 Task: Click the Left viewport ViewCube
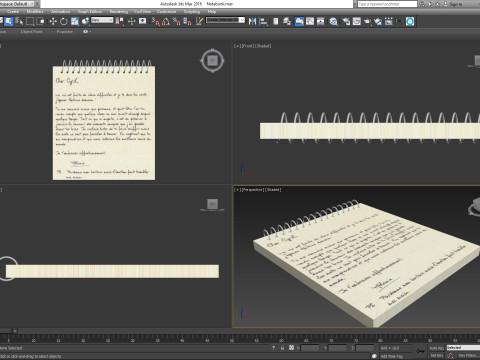(x=212, y=204)
